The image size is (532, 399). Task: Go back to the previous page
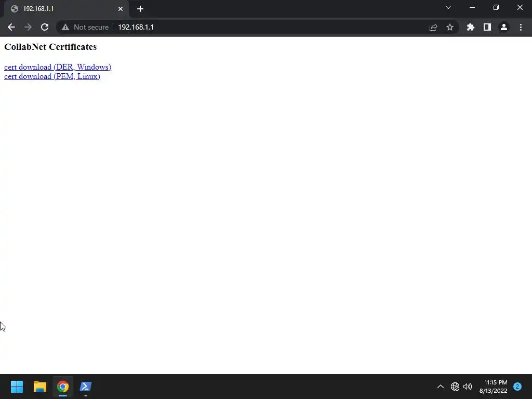pyautogui.click(x=11, y=27)
